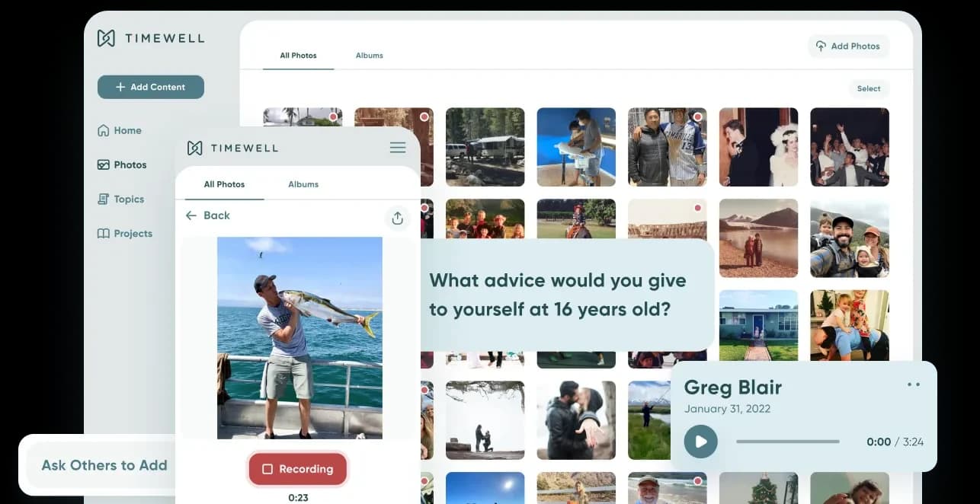The image size is (980, 504).
Task: Enable Select mode for photos
Action: click(868, 88)
